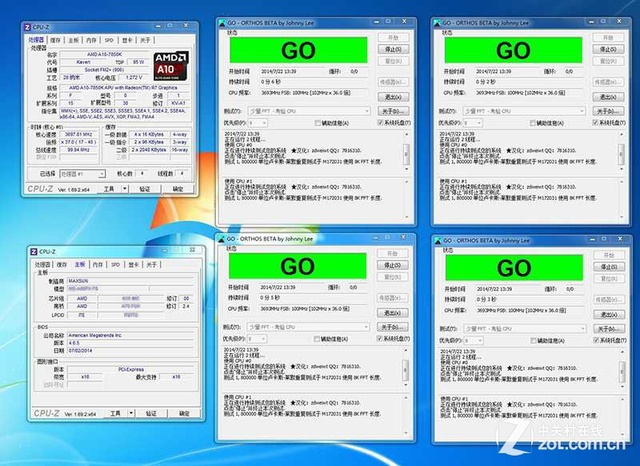The width and height of the screenshot is (640, 466).
Task: Click 退出(X) in ORTHOS window running 0分2秒
Action: click(x=608, y=97)
